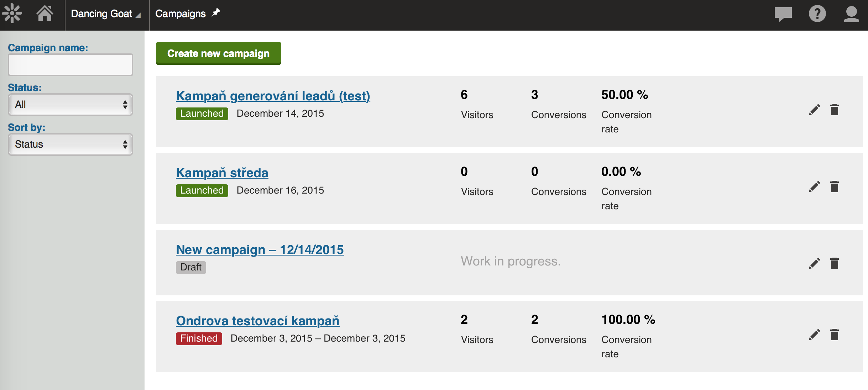The image size is (868, 390).
Task: Go to the home dashboard icon
Action: click(45, 14)
